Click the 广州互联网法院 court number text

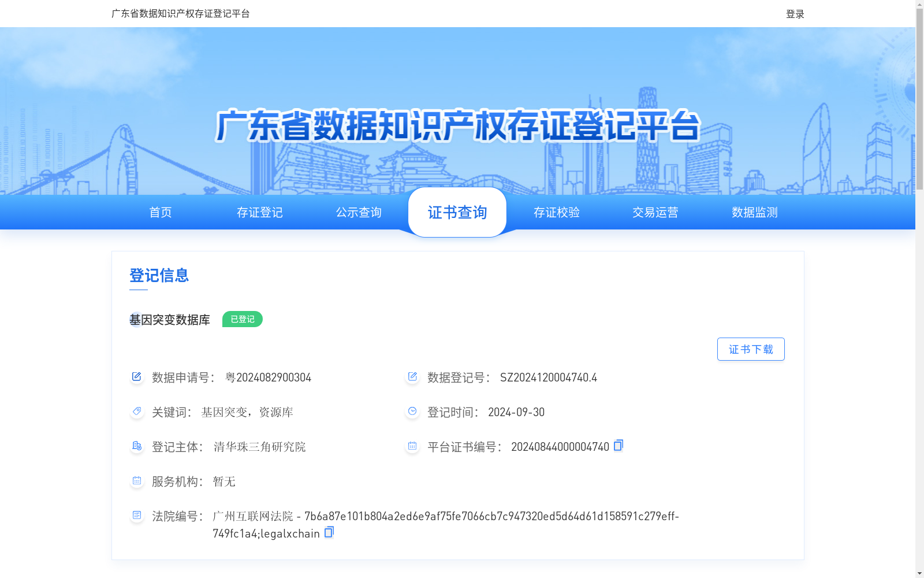(x=446, y=525)
